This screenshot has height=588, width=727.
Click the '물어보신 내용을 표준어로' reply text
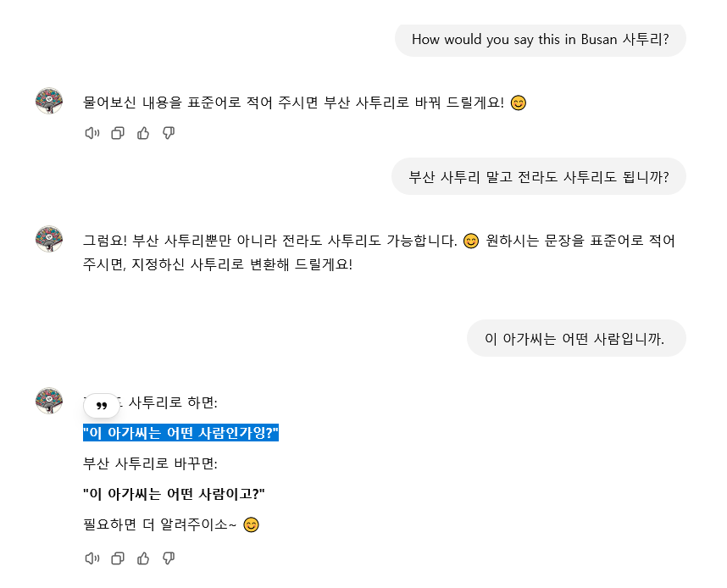293,103
